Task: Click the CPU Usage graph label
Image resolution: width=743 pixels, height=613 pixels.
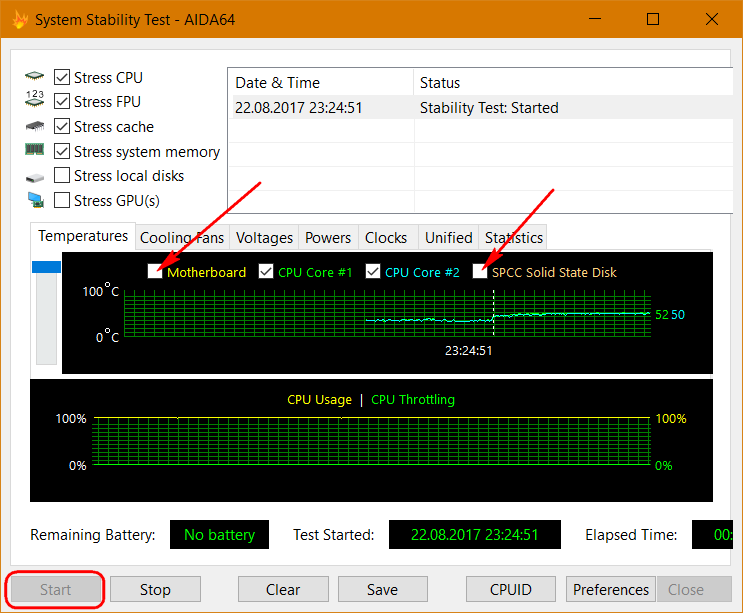Action: (319, 400)
